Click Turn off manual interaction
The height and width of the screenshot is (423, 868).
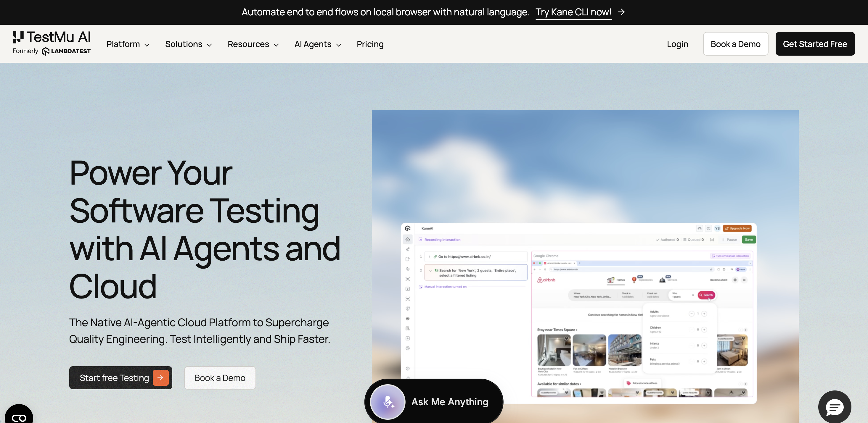point(730,256)
